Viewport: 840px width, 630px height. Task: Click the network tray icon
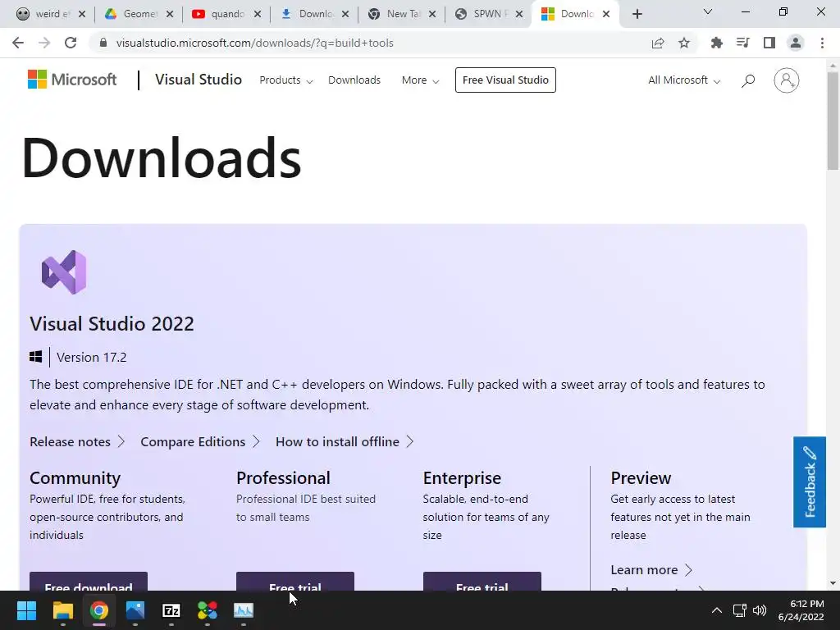(x=740, y=610)
